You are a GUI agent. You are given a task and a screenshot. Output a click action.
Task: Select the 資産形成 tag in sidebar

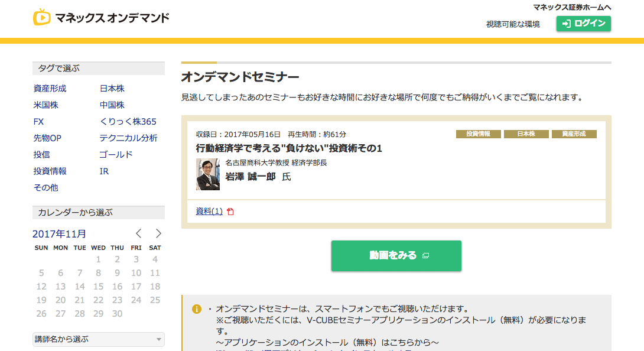tap(50, 89)
